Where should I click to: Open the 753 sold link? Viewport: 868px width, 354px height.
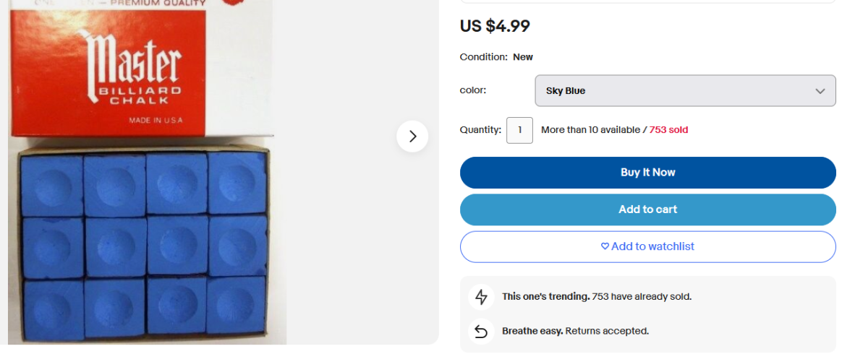tap(668, 130)
